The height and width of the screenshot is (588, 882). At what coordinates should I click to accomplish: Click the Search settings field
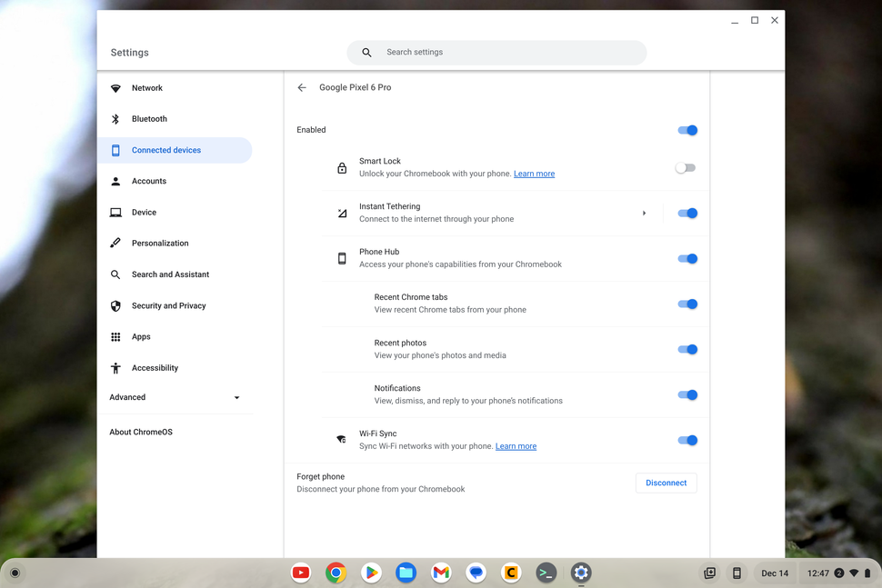click(496, 52)
